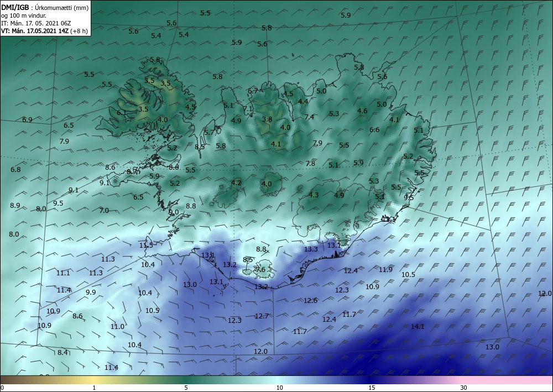Select the 6.7 value on the north coast
Viewport: 553px width, 392px height.
tap(253, 91)
